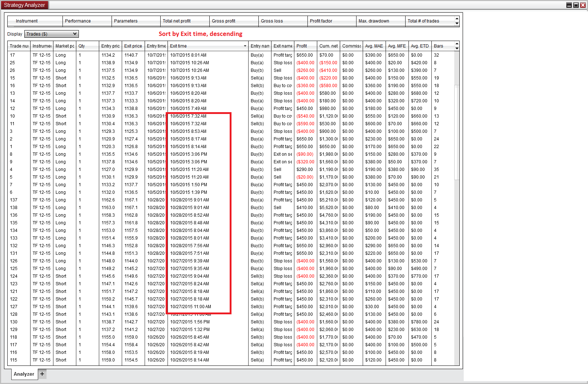Screen dimensions: 588x384
Task: Sort trades by the Qty column
Action: (x=88, y=46)
